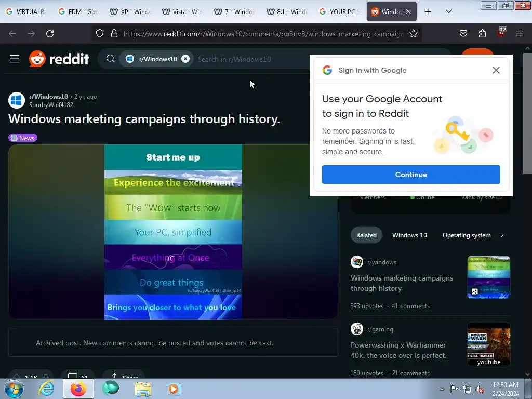Switch to the FDM - Goo browser tab

point(78,11)
